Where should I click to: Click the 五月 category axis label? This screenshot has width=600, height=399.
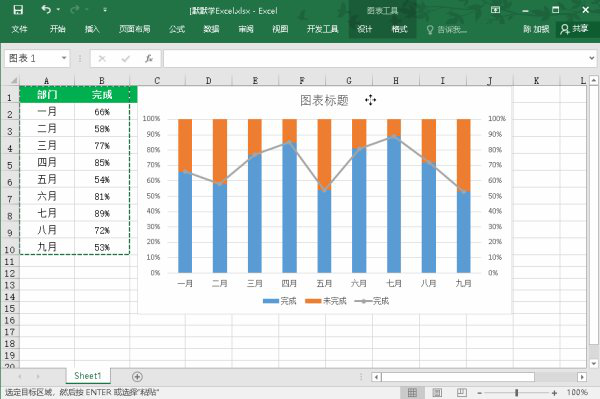click(x=324, y=283)
